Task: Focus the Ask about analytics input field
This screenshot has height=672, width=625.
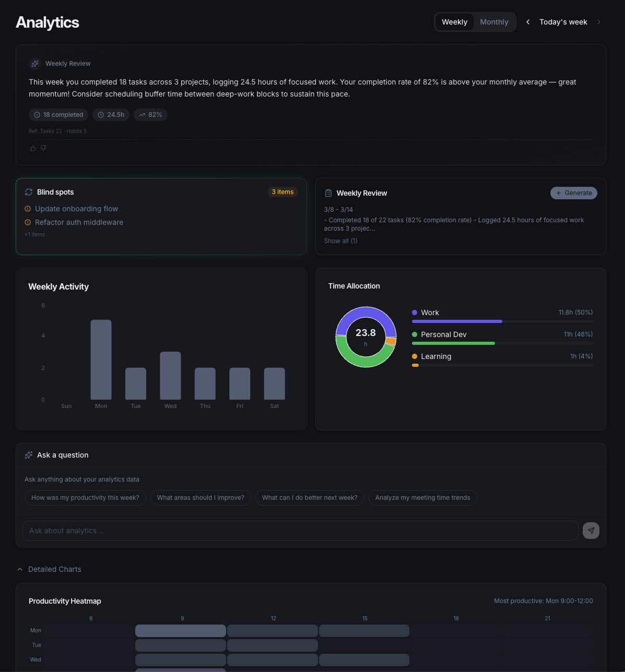Action: pos(300,530)
